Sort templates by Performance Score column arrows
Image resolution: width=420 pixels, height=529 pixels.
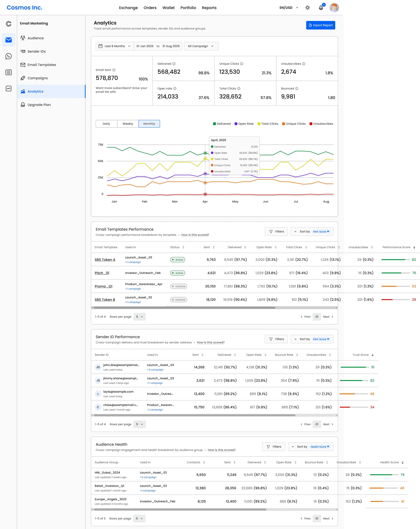[x=414, y=247]
